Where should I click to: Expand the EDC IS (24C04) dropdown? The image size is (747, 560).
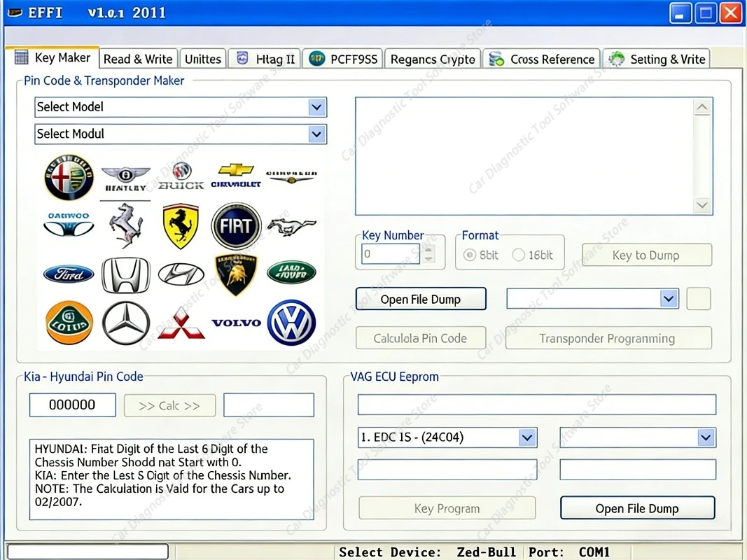point(527,437)
